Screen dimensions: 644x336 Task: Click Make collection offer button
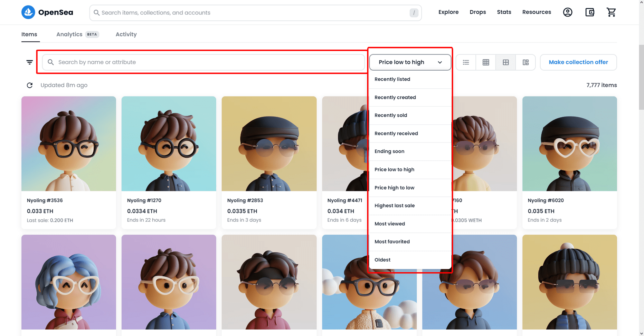click(578, 62)
